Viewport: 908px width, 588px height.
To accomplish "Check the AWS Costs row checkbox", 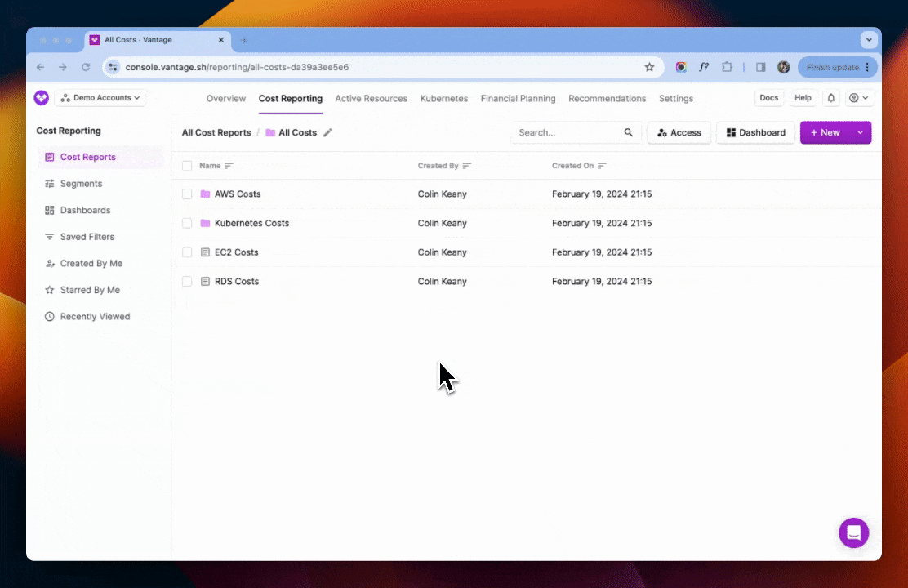I will tap(187, 194).
